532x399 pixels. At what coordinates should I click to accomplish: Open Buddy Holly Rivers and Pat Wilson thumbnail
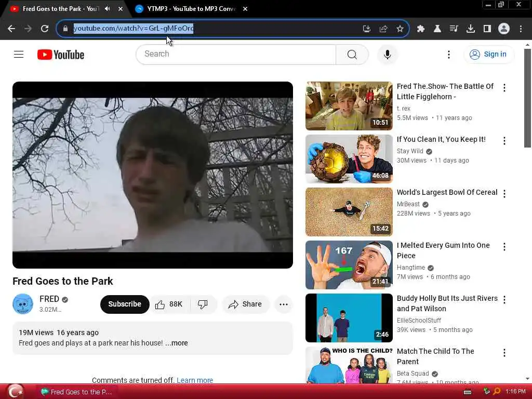(x=349, y=318)
